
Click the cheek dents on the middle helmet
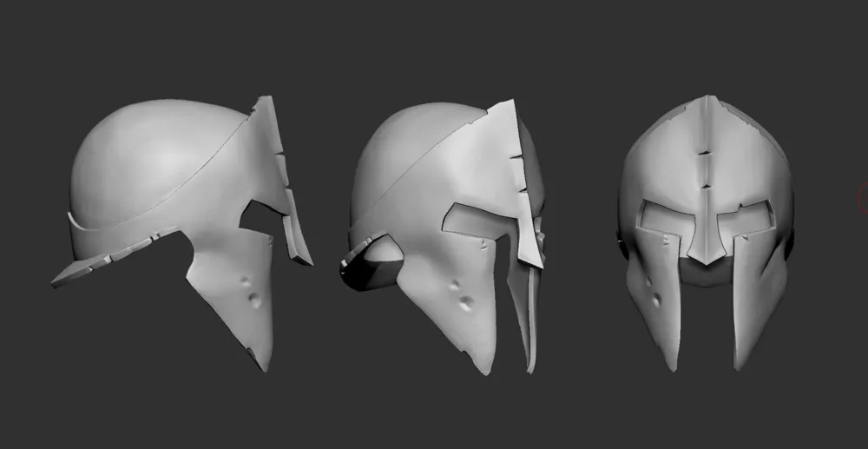461,295
